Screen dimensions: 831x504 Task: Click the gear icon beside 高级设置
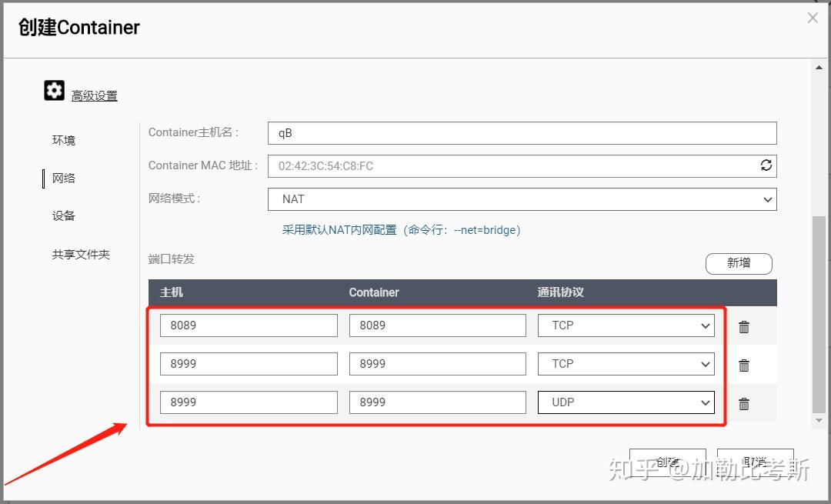tap(54, 90)
